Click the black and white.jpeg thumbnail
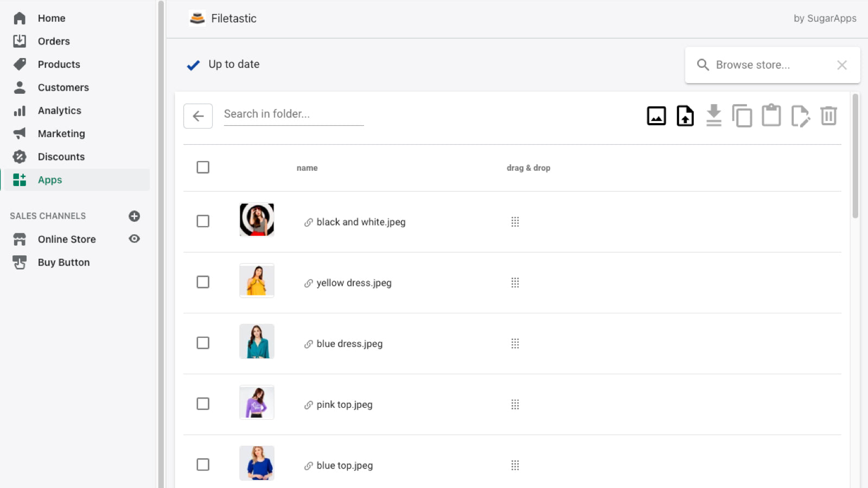This screenshot has height=488, width=868. tap(256, 220)
